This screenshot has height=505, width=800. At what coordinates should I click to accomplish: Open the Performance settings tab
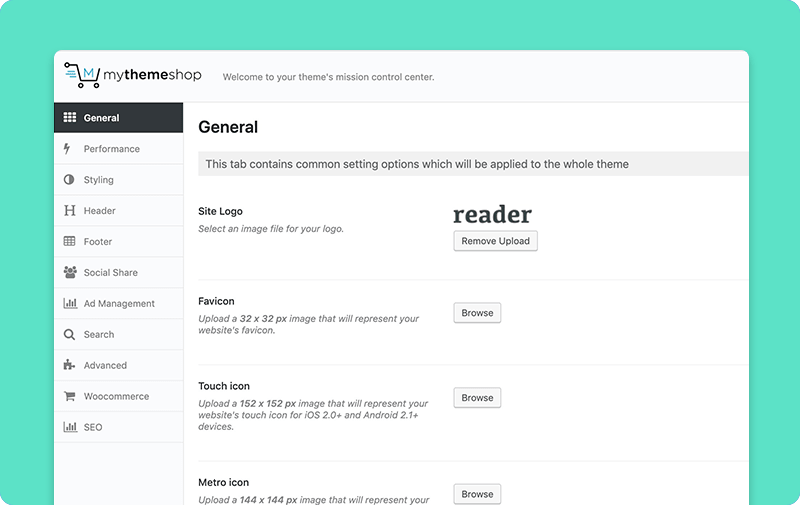click(118, 148)
